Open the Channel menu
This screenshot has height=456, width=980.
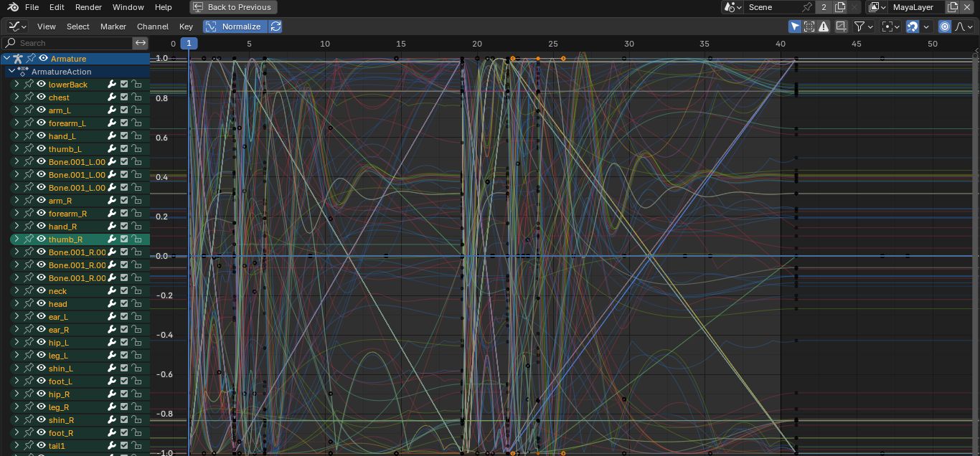coord(153,27)
